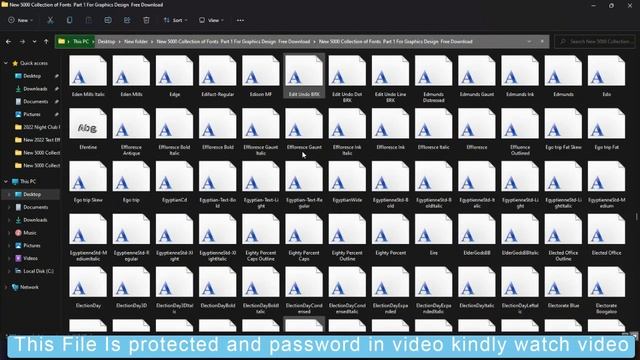
Task: Collapse the This PC tree node
Action: (x=6, y=181)
